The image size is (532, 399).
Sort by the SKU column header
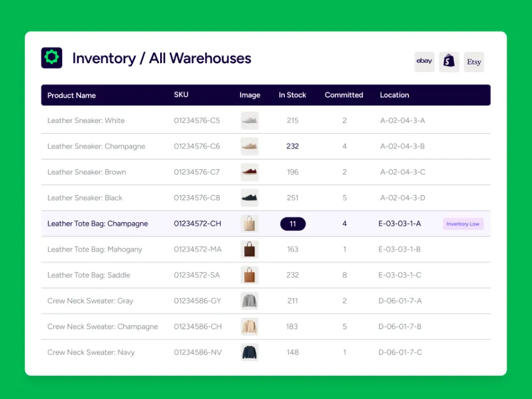tap(181, 95)
